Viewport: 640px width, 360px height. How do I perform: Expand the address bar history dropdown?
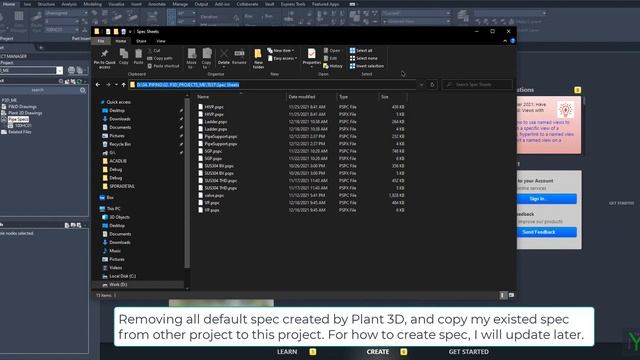point(422,85)
